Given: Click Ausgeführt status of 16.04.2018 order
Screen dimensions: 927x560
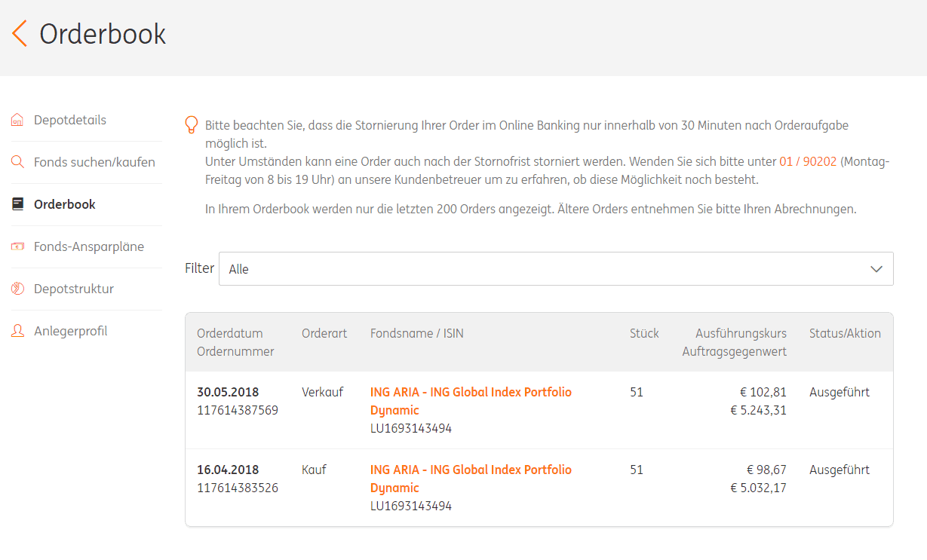Looking at the screenshot, I should 840,470.
